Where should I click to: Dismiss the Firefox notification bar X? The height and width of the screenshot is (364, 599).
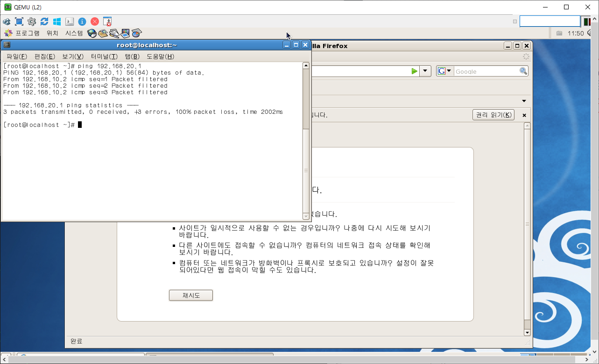(x=524, y=115)
